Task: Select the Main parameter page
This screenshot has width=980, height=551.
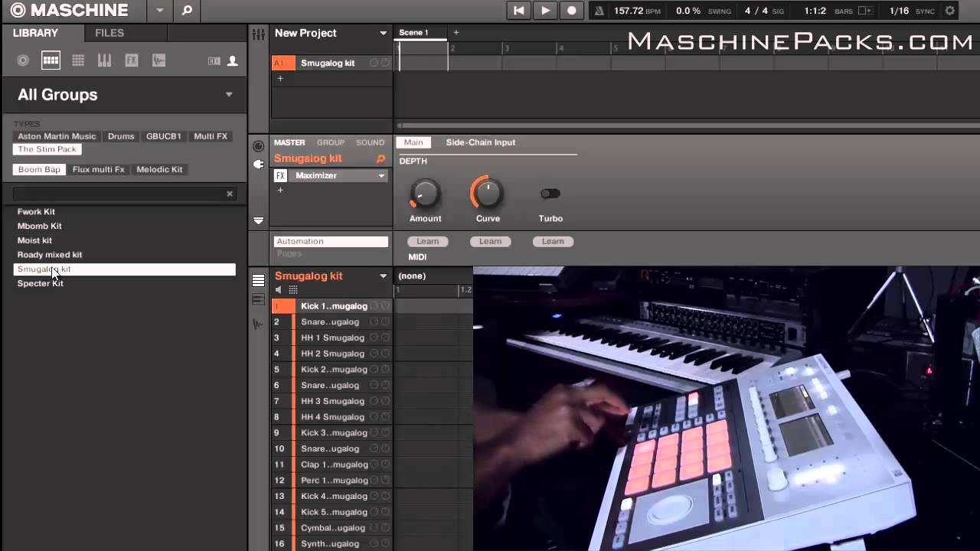Action: click(413, 142)
